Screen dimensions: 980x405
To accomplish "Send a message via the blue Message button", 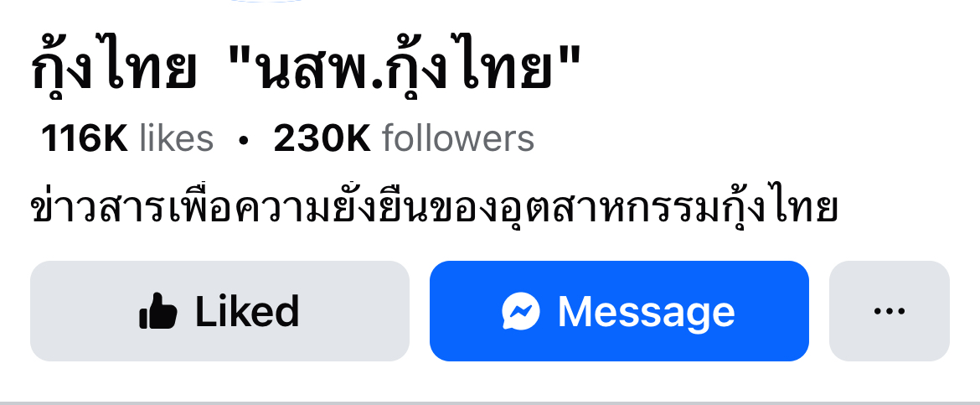I will click(x=619, y=311).
